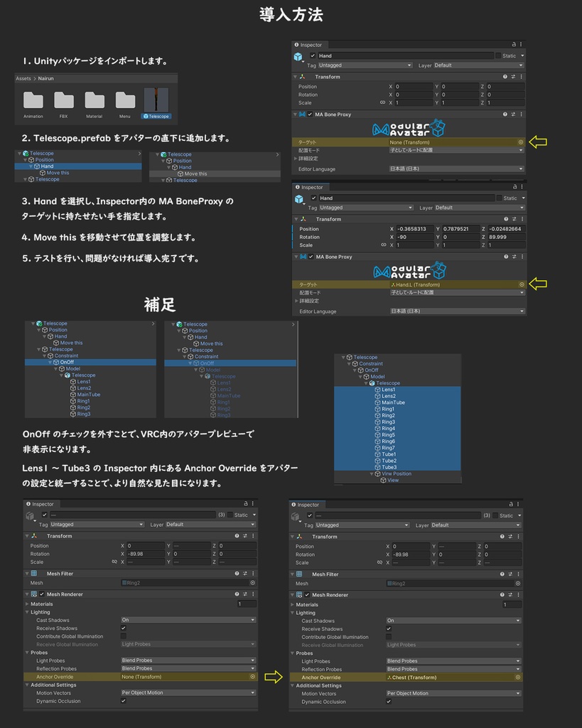The image size is (582, 728).
Task: Open 配置モード dropdown in Hand.L Inspector
Action: click(457, 292)
